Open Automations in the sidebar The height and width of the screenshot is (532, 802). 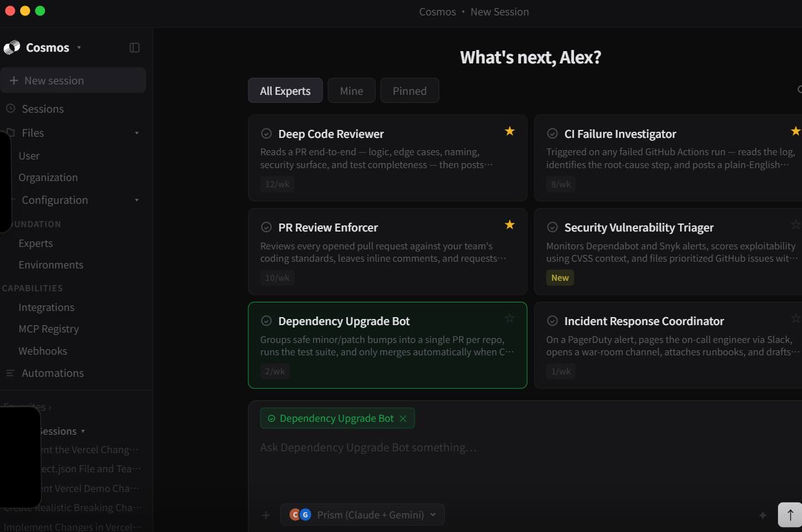point(52,373)
